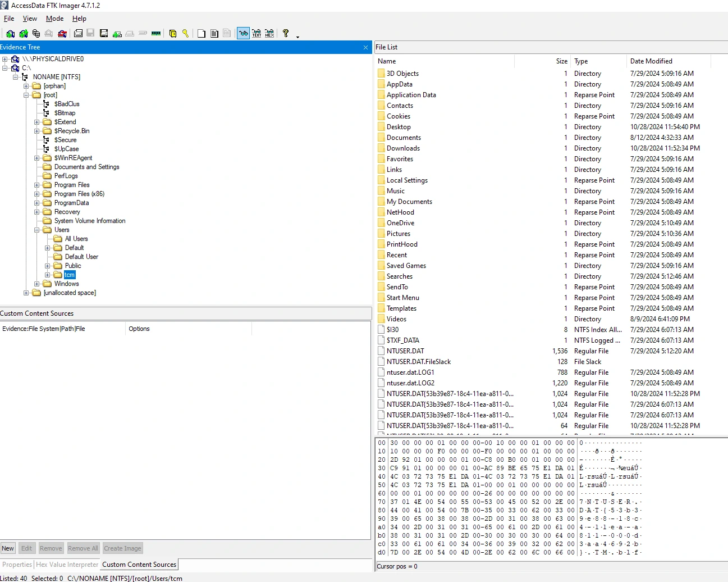Image resolution: width=728 pixels, height=582 pixels.
Task: Click the yellow question mark help icon
Action: (x=286, y=33)
